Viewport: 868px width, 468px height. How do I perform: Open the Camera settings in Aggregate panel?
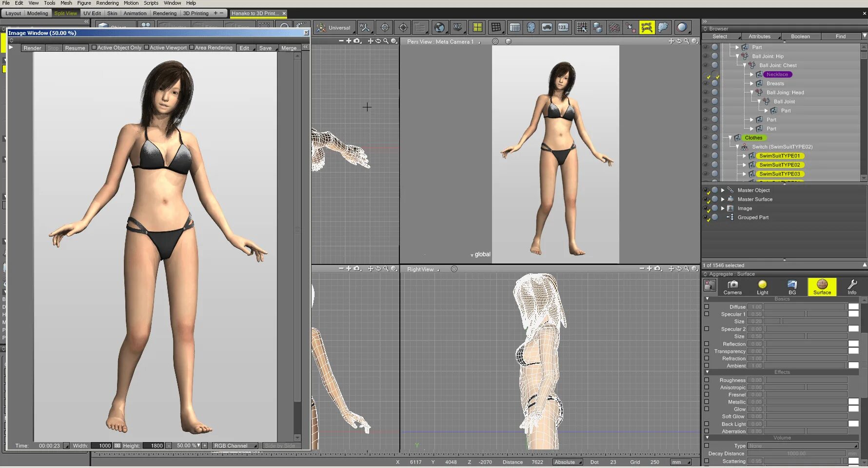[x=732, y=286]
